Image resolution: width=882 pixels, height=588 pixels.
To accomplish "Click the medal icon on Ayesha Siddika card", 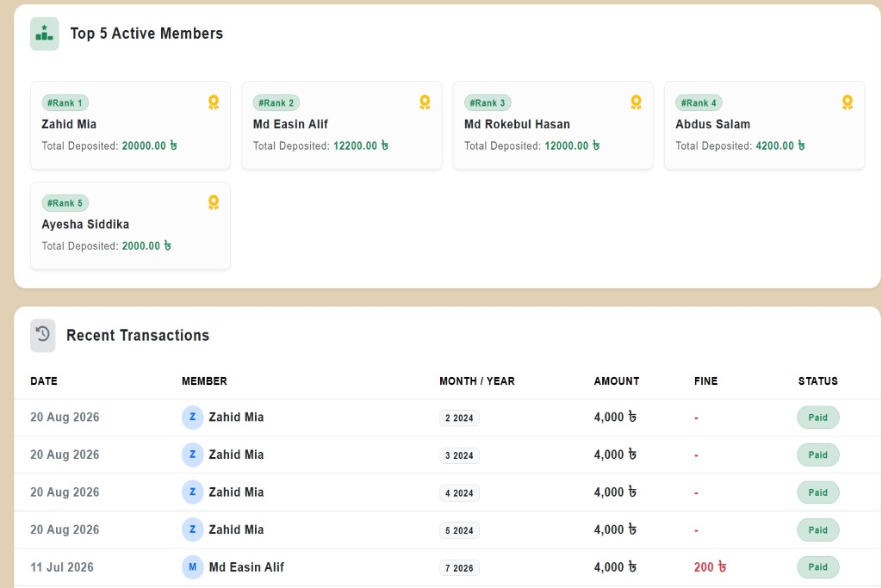I will click(x=214, y=202).
